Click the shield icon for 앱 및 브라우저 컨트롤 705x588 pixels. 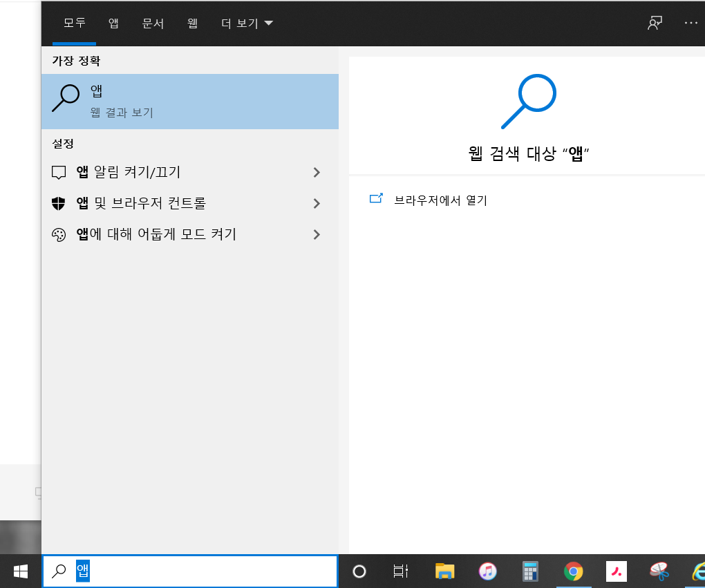(59, 204)
